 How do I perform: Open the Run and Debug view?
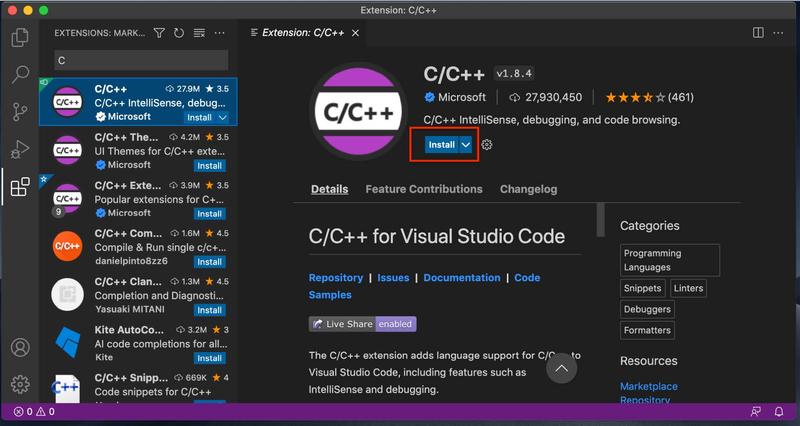19,149
